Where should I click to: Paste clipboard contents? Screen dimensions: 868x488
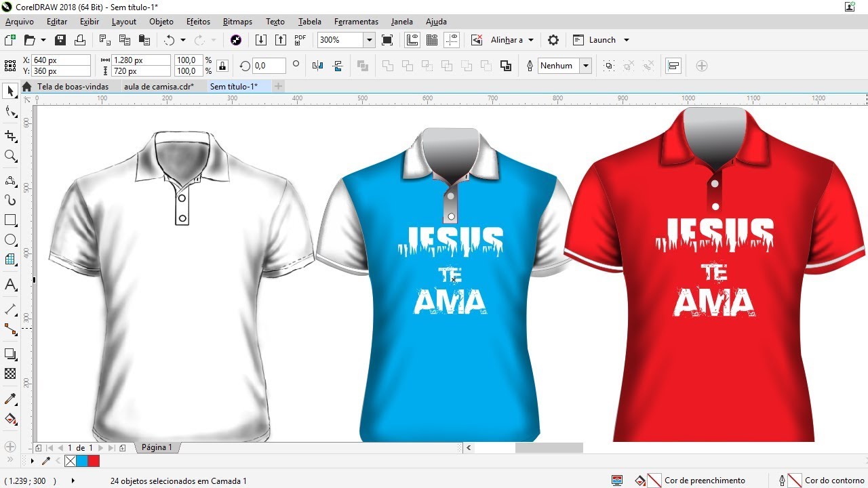(144, 40)
